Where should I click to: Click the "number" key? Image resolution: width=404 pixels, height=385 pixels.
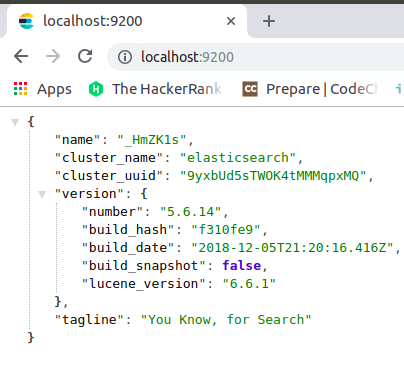(x=112, y=212)
